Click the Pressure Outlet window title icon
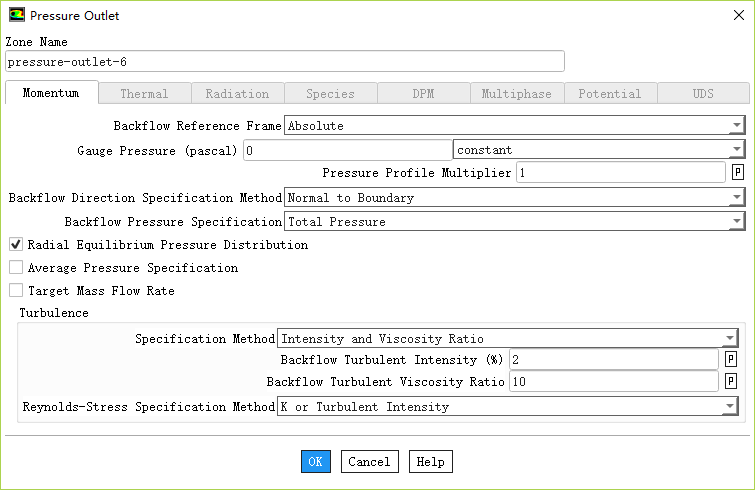The width and height of the screenshot is (755, 490). click(17, 16)
